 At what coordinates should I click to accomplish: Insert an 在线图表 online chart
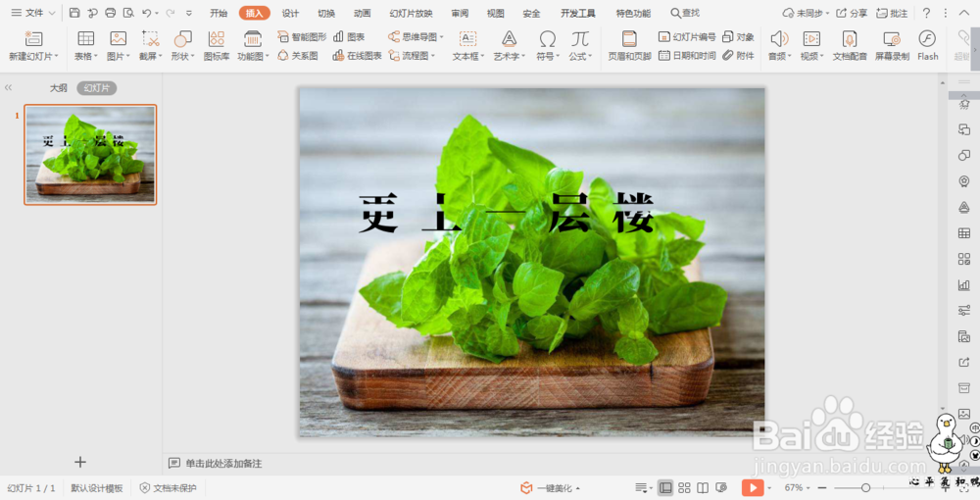click(x=358, y=56)
